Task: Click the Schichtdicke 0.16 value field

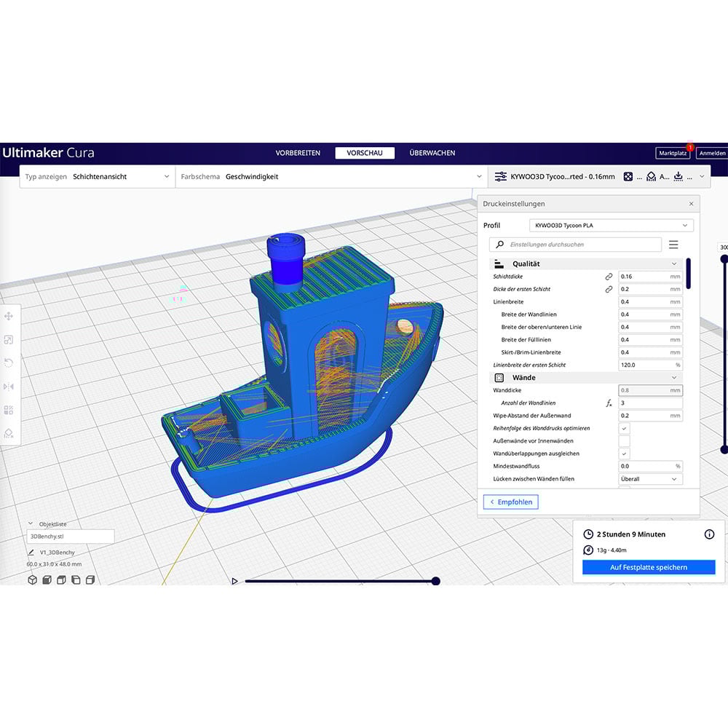Action: tap(650, 276)
